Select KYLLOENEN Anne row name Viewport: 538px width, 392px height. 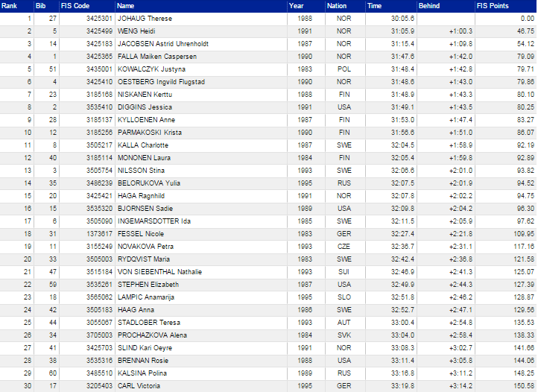(146, 120)
